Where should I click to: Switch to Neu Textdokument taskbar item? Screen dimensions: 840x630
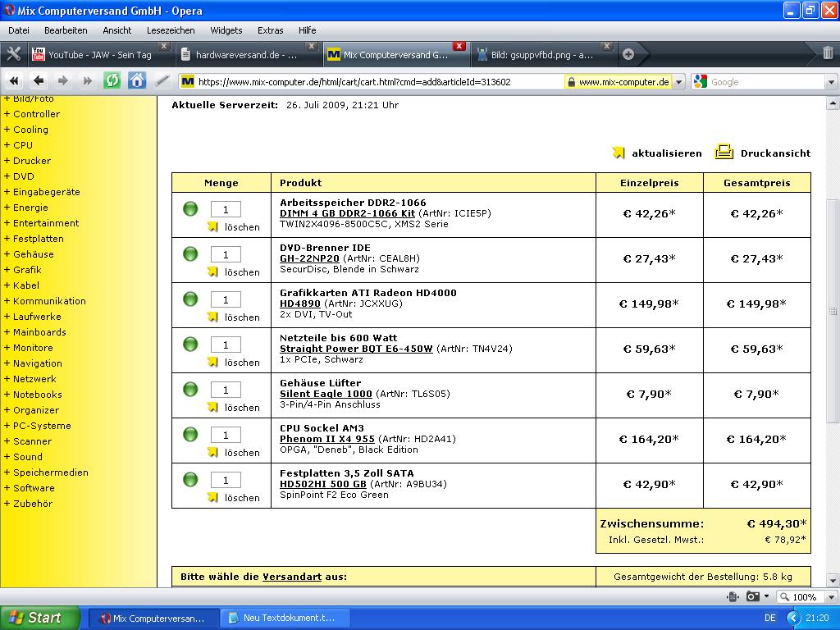click(285, 618)
